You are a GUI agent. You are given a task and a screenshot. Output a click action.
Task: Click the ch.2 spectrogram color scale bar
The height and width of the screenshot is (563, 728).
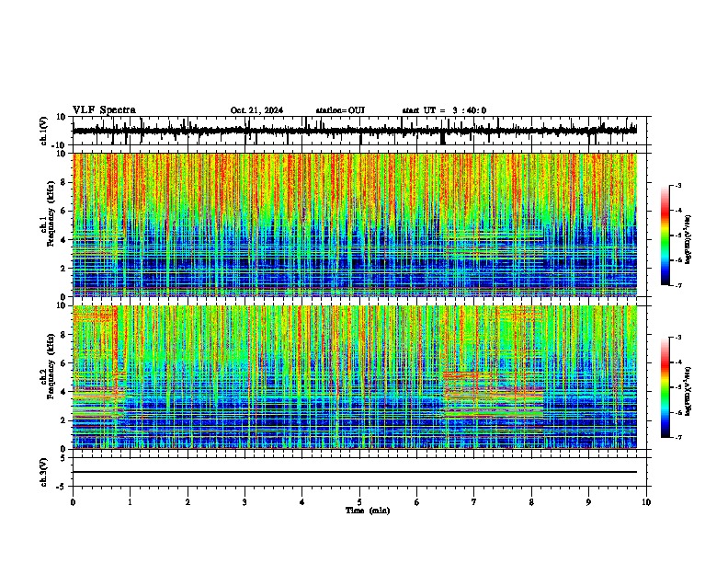pos(665,387)
